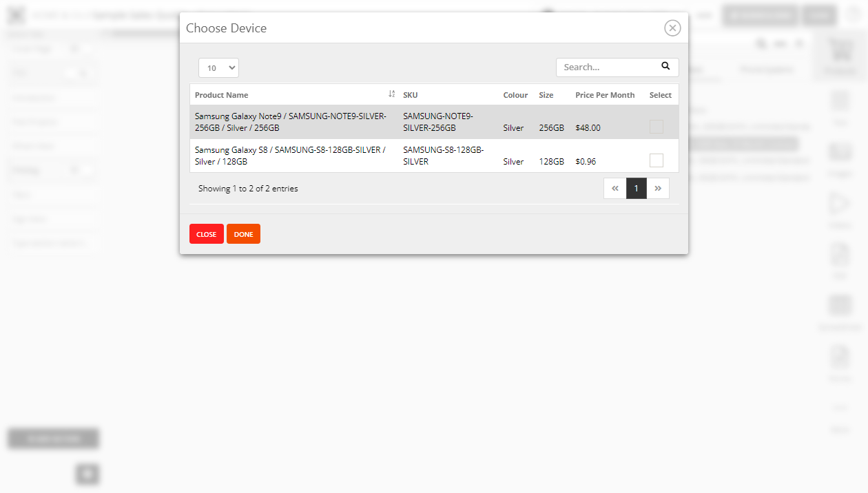The width and height of the screenshot is (868, 493).
Task: Sort by the SKU column header
Action: (411, 95)
